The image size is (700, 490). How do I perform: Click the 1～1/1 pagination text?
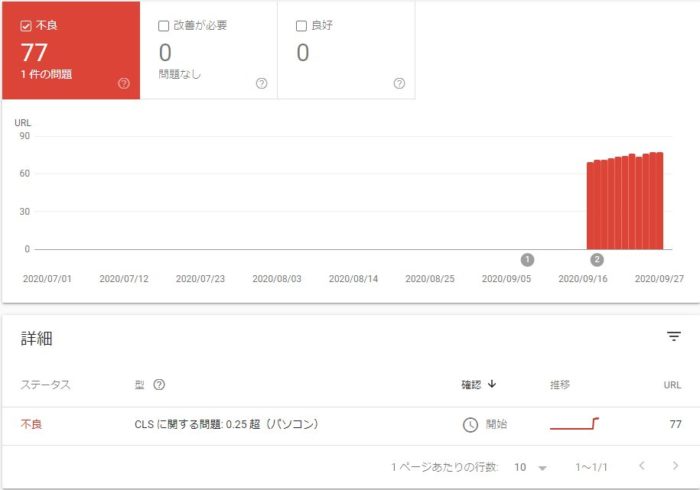click(592, 467)
